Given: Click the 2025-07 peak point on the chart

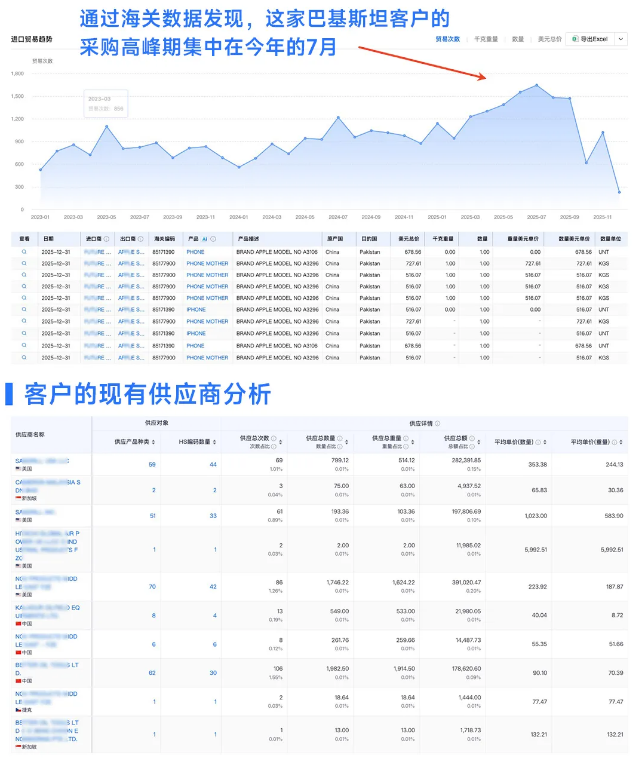Looking at the screenshot, I should coord(537,86).
